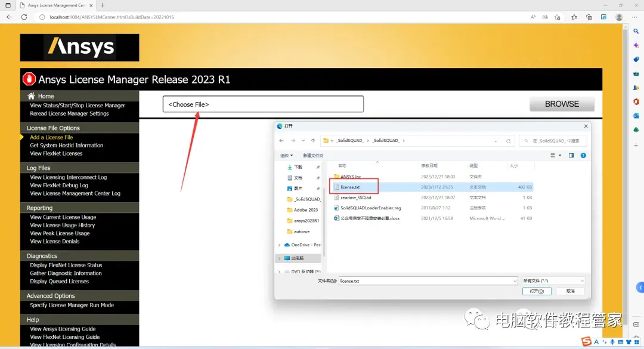Open Get System Hostid Information
Viewport: 644px width, 349px height.
point(67,146)
